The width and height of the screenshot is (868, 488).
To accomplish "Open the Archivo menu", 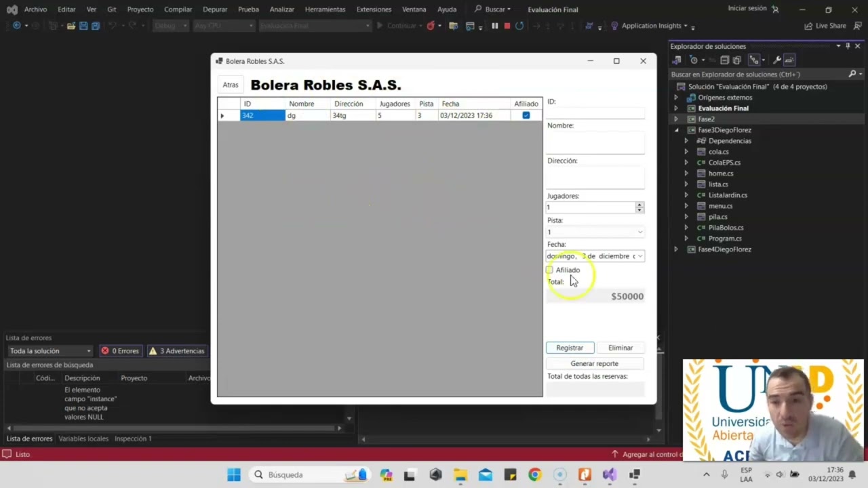I will (x=36, y=9).
